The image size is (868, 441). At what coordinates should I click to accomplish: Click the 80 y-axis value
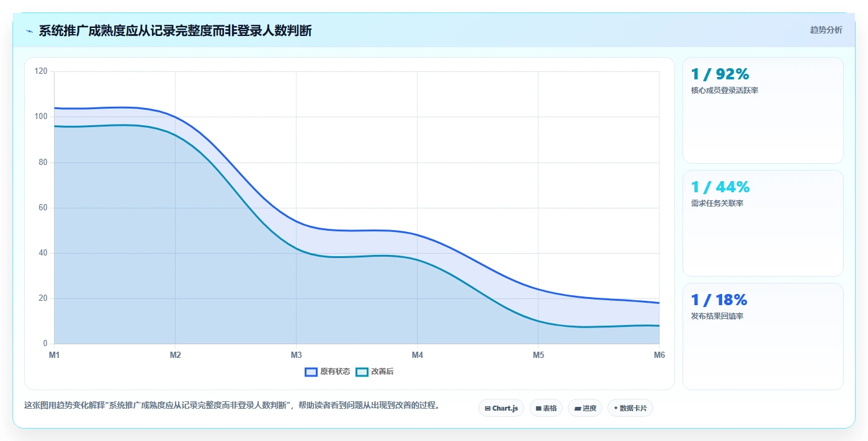(43, 162)
